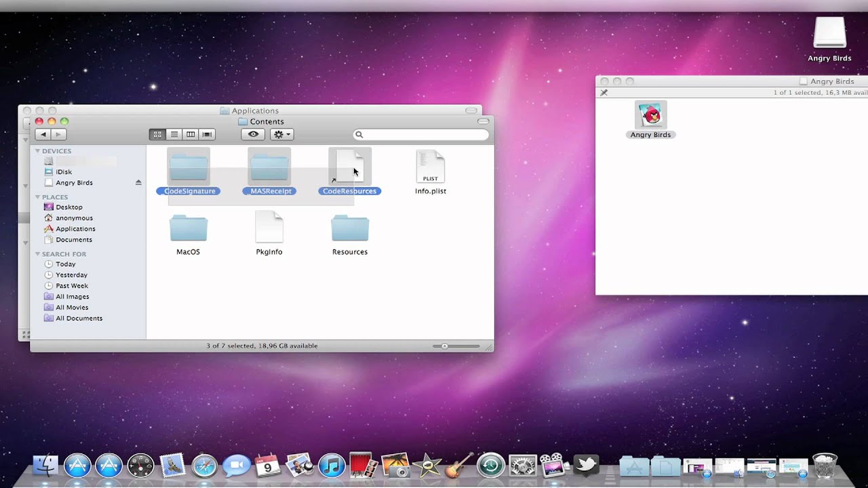Open the Trash in the Dock
This screenshot has width=868, height=488.
pyautogui.click(x=825, y=466)
